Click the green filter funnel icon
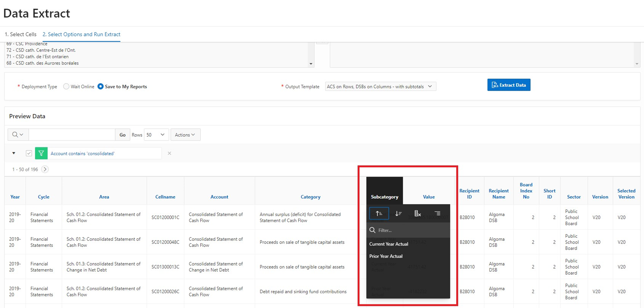This screenshot has height=308, width=644. pos(41,153)
